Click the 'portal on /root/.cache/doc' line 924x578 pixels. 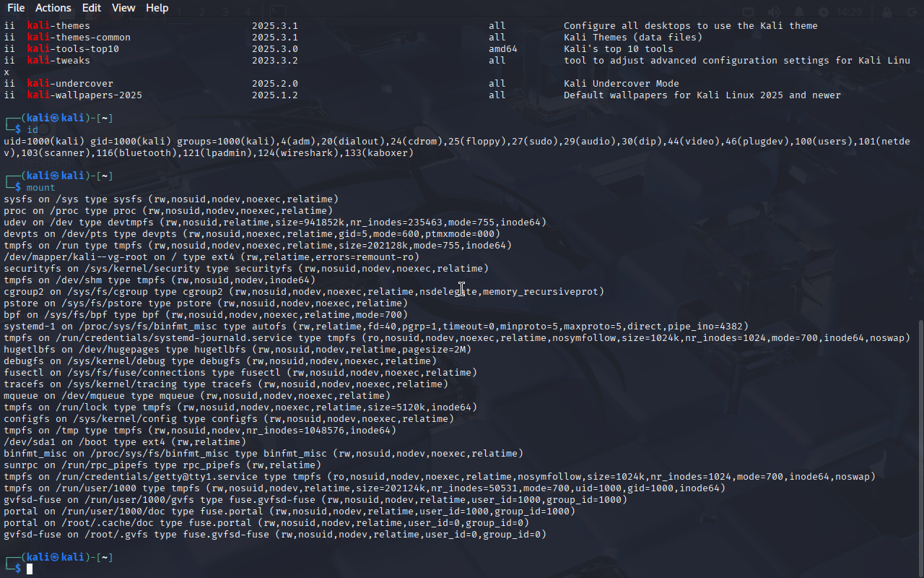266,523
